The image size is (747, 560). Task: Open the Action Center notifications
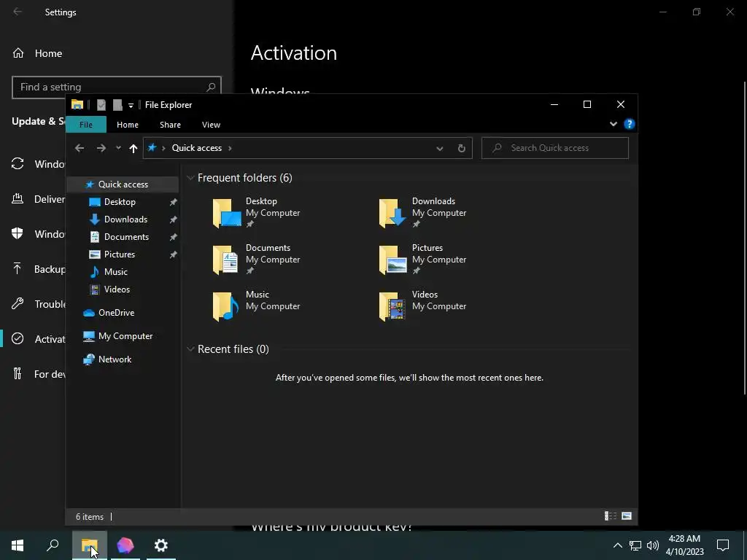(723, 545)
